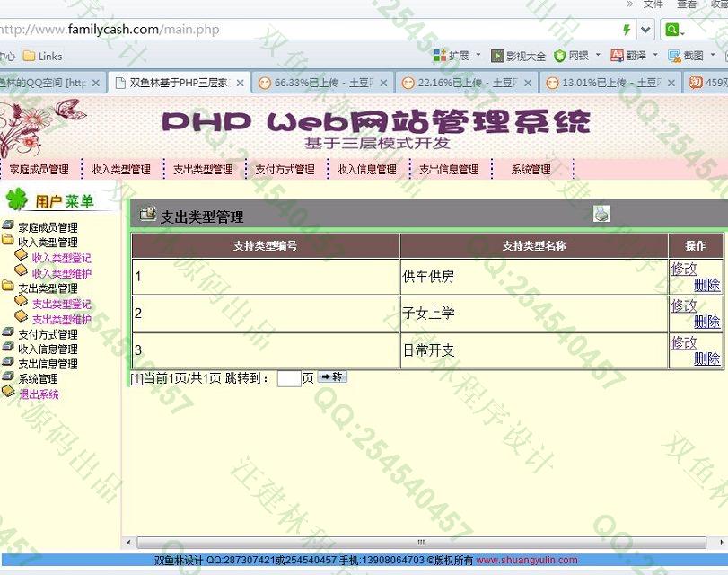
Task: Open the 收入类型登记 sidebar link
Action: [x=62, y=258]
